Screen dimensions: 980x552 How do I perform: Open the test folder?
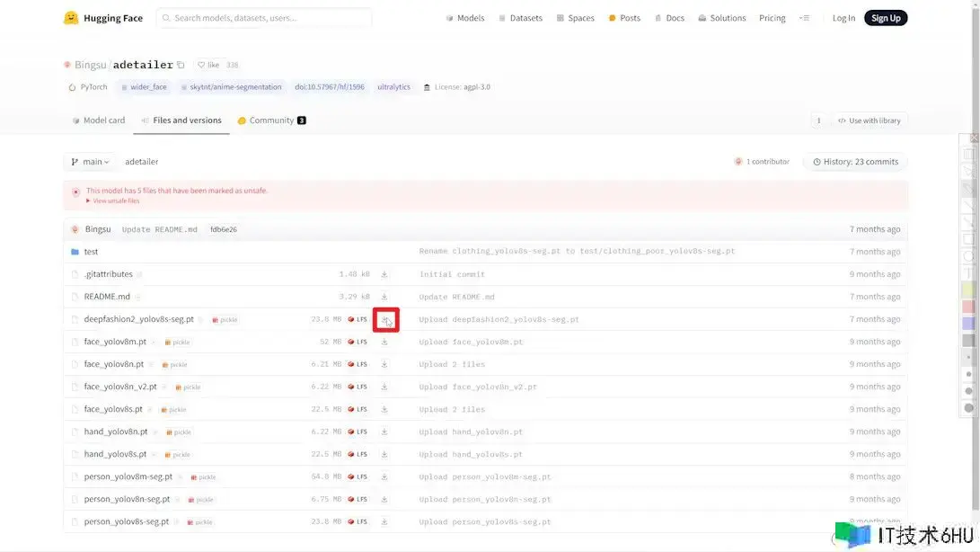tap(92, 252)
